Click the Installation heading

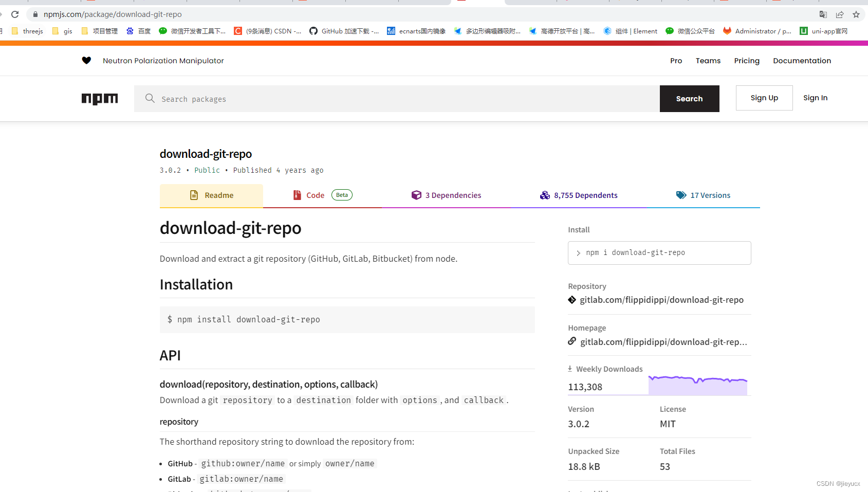pyautogui.click(x=196, y=285)
